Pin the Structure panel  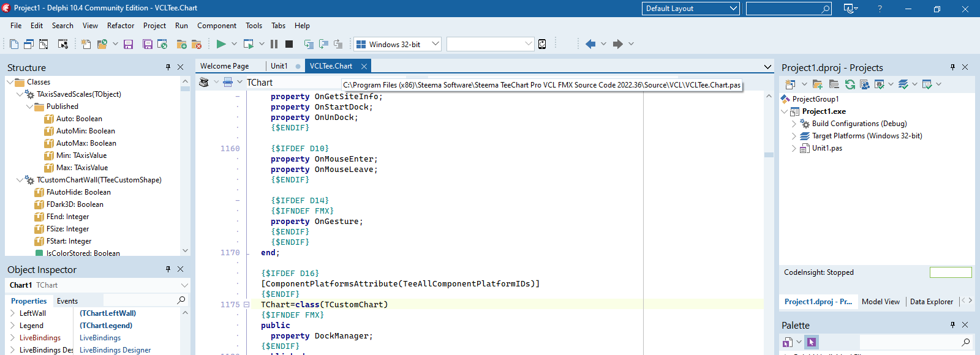pyautogui.click(x=168, y=67)
